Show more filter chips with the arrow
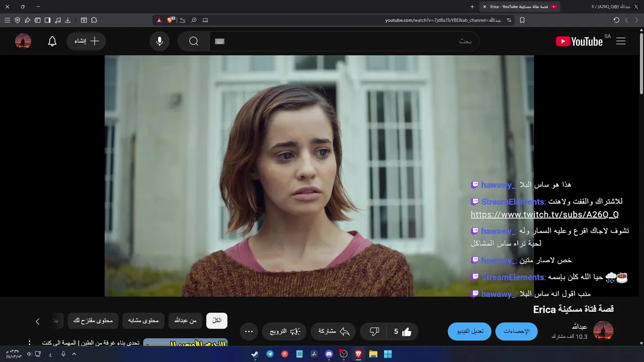The height and width of the screenshot is (362, 644). pyautogui.click(x=37, y=321)
